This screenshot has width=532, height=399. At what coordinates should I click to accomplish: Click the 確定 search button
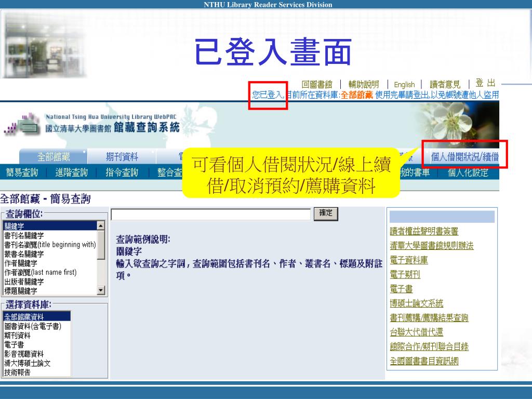[x=326, y=214]
